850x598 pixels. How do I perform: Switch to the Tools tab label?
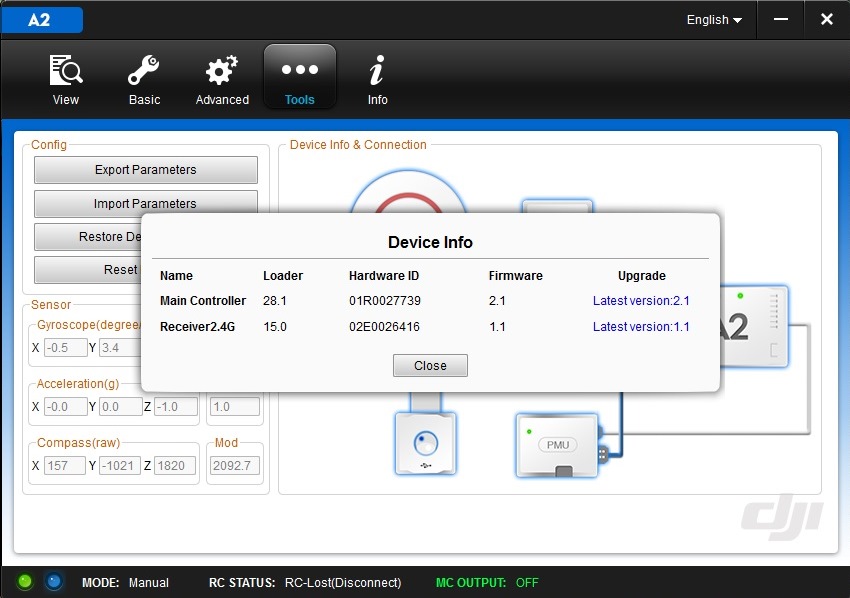(300, 100)
